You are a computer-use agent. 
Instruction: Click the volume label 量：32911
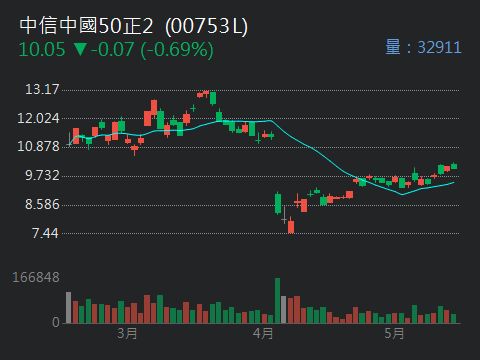click(x=423, y=47)
